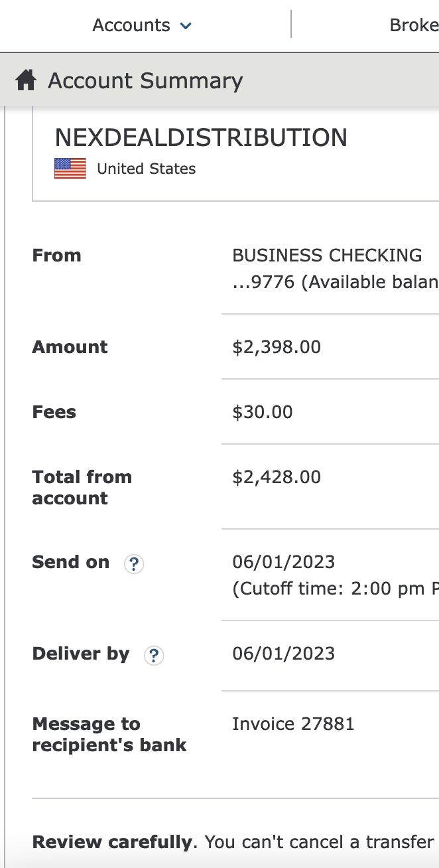The width and height of the screenshot is (439, 868).
Task: Click the Send on date 06/01/2023
Action: [284, 562]
